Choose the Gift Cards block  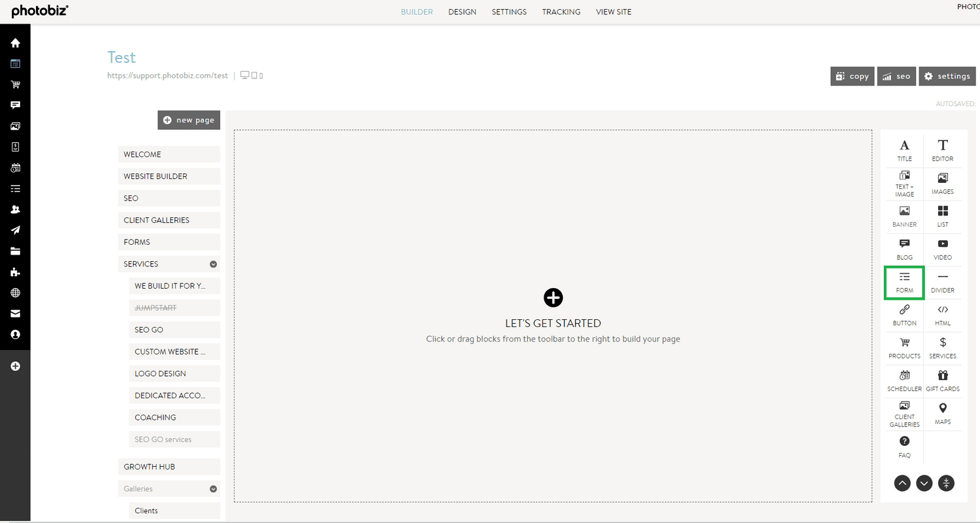click(942, 381)
